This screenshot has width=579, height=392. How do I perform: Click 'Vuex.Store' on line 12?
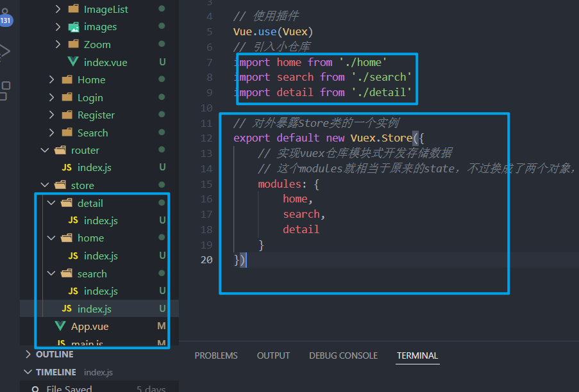point(381,138)
